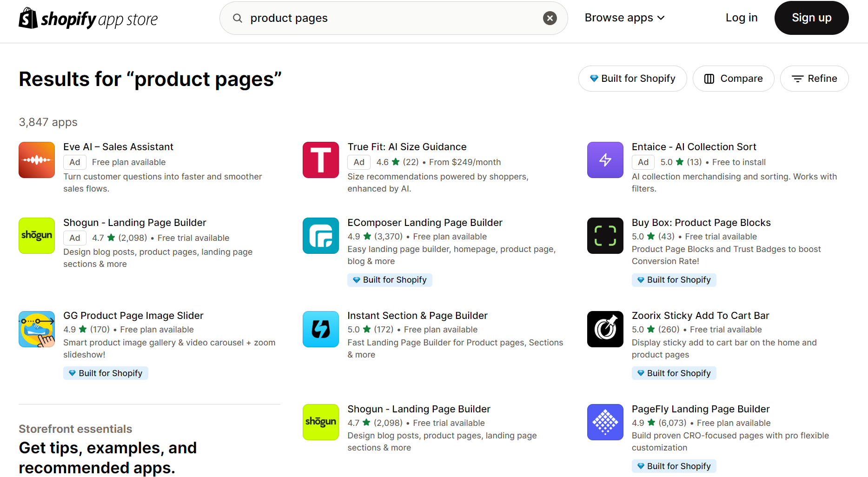Open Entaice purple lightning app icon

(x=605, y=160)
